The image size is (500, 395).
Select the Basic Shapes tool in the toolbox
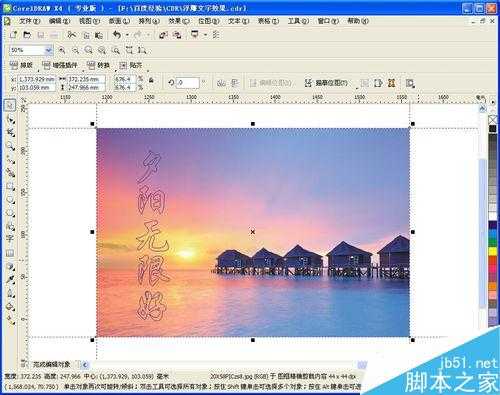(10, 226)
